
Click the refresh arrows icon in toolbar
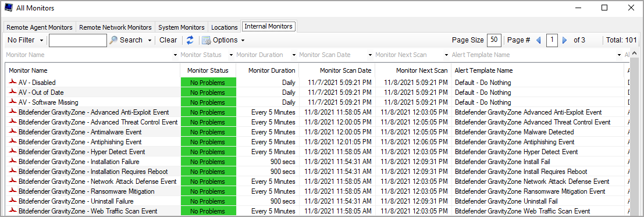pyautogui.click(x=190, y=40)
